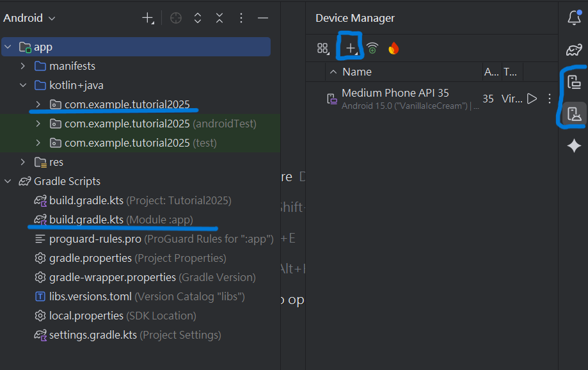Viewport: 588px width, 370px height.
Task: Click the Firebase flame icon
Action: click(393, 48)
